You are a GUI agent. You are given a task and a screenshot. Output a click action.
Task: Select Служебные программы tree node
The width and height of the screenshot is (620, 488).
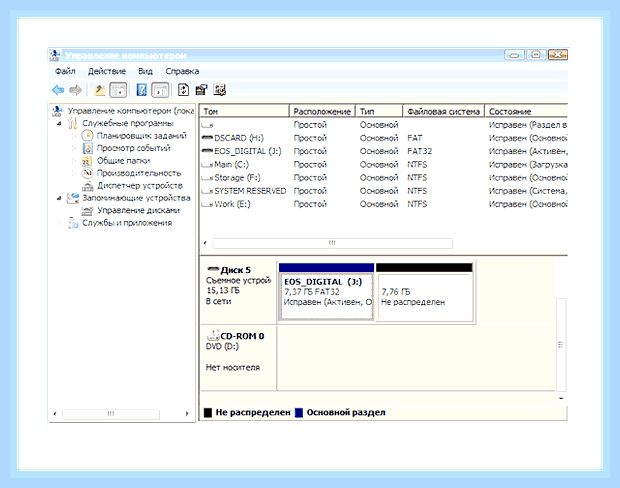(x=128, y=123)
